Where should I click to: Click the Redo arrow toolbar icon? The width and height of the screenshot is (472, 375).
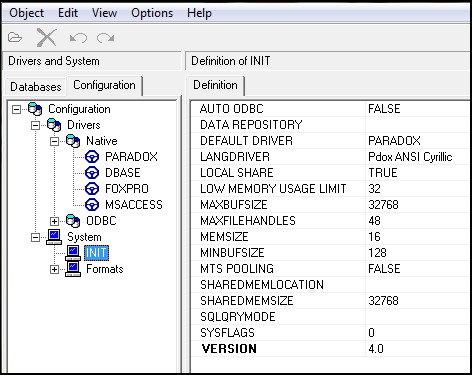coord(105,38)
